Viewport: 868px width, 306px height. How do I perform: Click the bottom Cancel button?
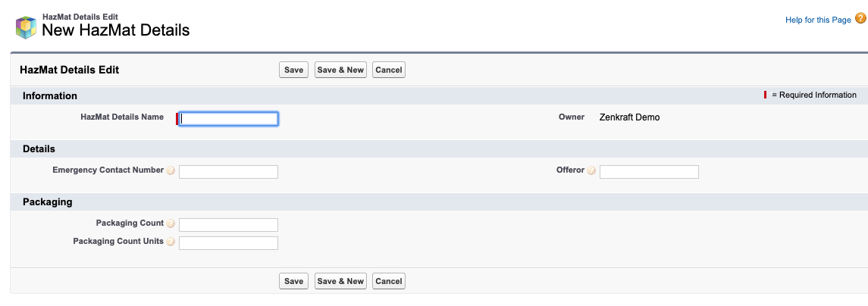click(389, 281)
